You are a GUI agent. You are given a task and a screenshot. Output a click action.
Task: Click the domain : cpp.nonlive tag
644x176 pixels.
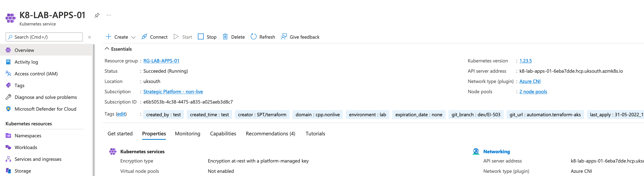pyautogui.click(x=318, y=115)
